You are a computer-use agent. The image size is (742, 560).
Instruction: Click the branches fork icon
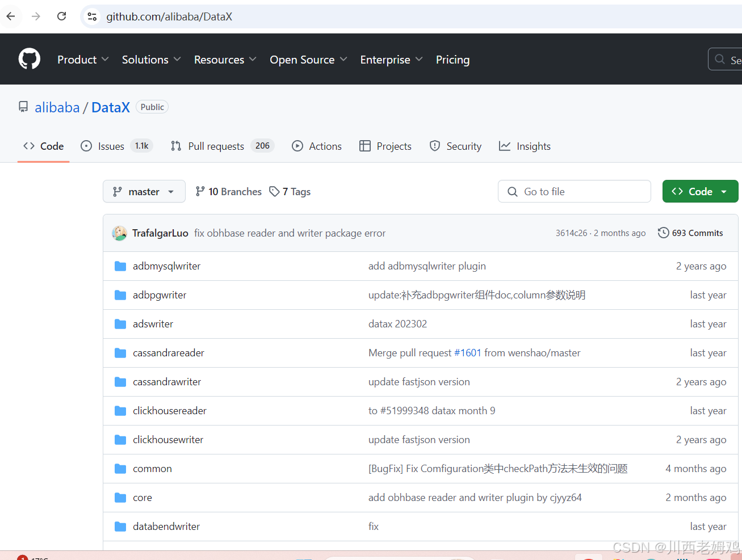pyautogui.click(x=200, y=191)
